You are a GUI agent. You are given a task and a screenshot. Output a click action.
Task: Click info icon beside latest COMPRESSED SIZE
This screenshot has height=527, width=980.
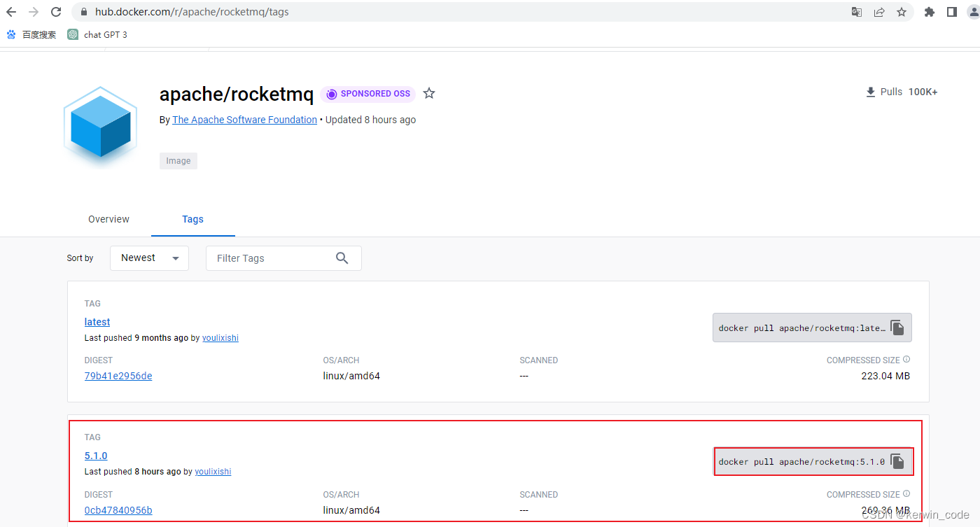coord(906,360)
